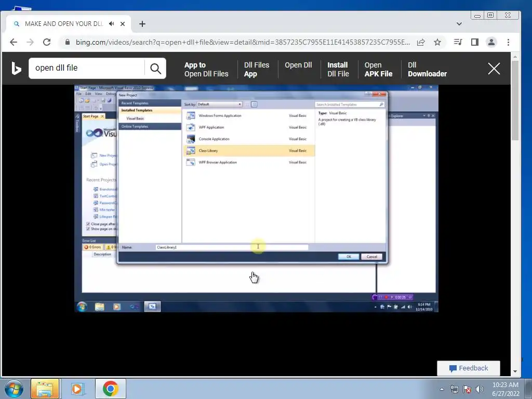Open Windows Explorer from the taskbar

tap(45, 389)
